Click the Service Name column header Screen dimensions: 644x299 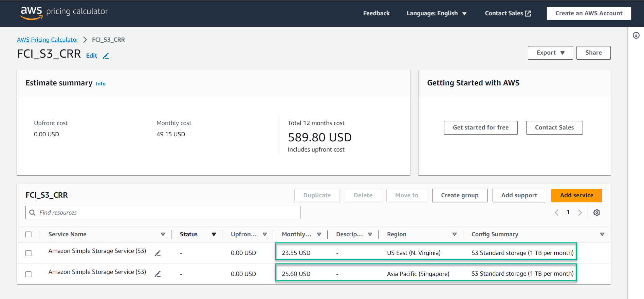[x=67, y=234]
